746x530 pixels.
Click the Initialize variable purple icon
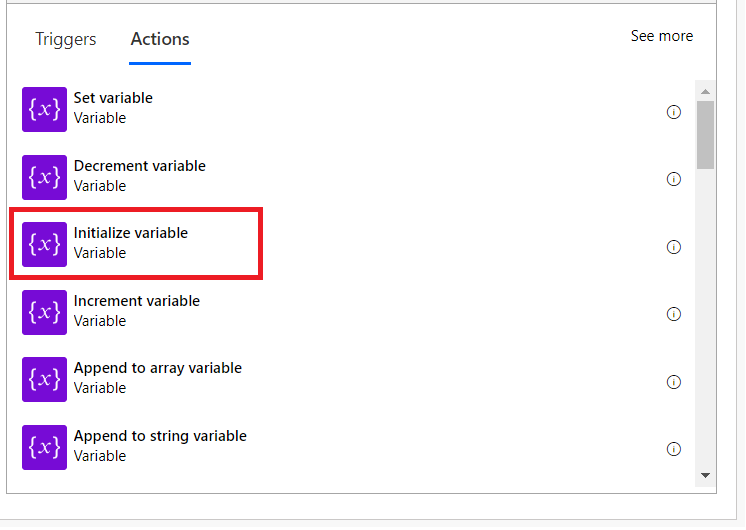(x=44, y=244)
